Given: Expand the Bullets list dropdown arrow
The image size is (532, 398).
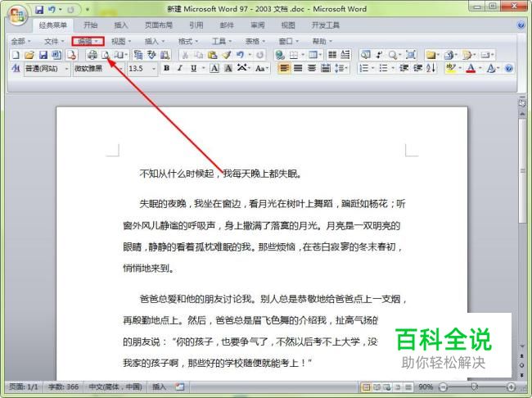Looking at the screenshot, I should point(393,69).
